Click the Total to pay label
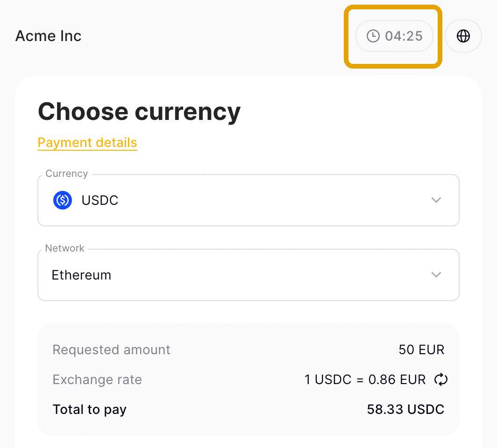 pyautogui.click(x=89, y=410)
